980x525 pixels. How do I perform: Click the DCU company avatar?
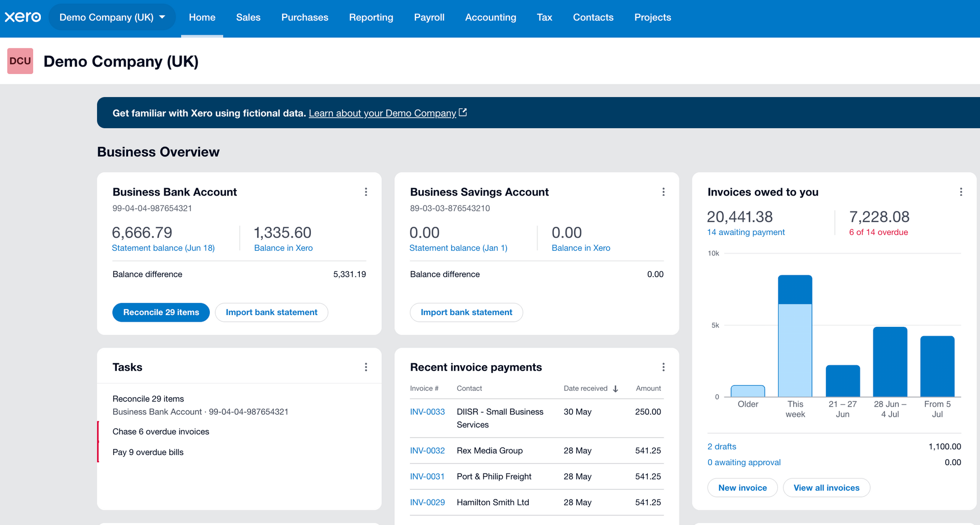point(20,61)
